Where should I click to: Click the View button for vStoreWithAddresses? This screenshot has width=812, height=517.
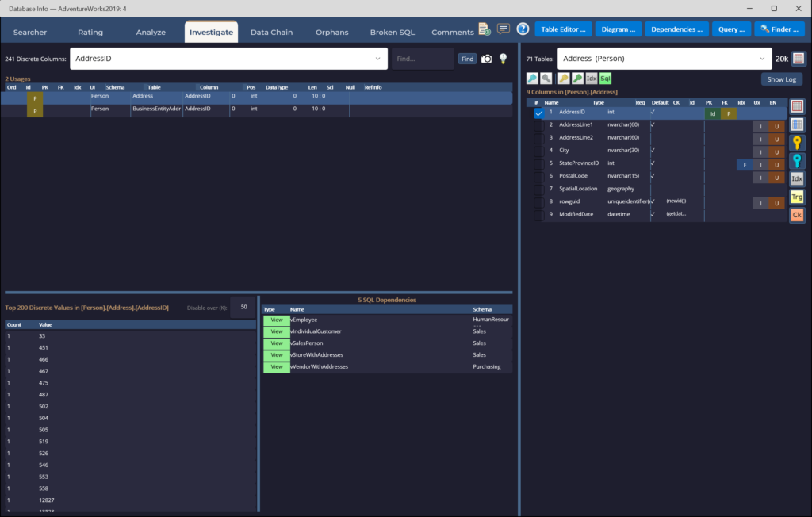[277, 355]
